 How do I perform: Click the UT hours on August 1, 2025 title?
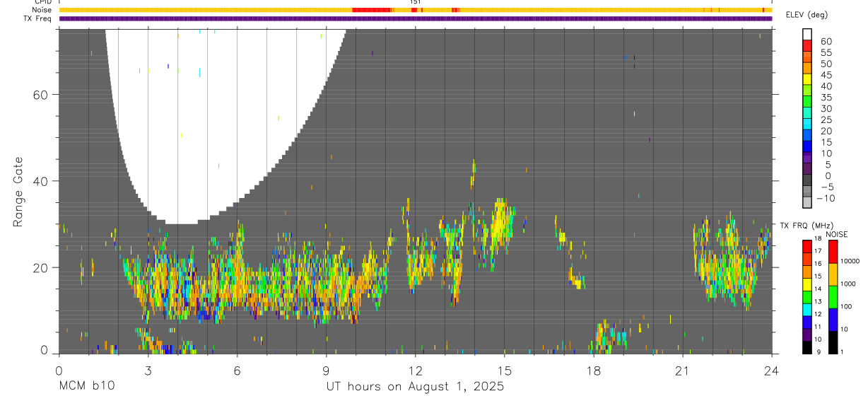pos(415,387)
